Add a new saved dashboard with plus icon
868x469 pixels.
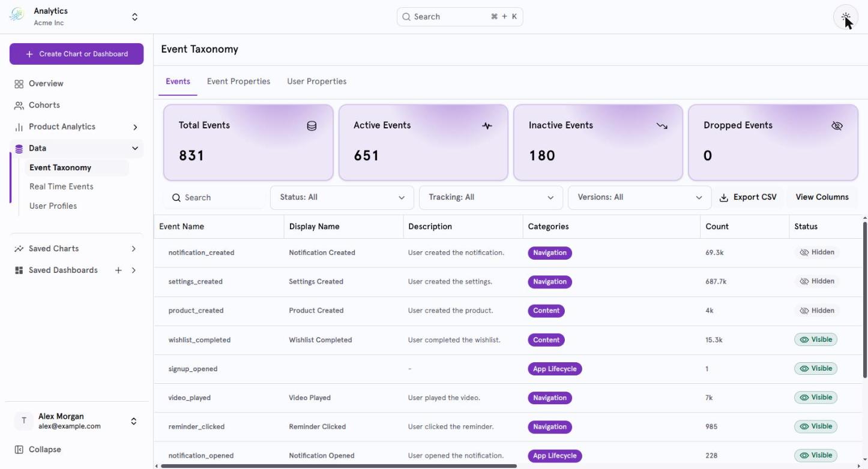tap(118, 270)
